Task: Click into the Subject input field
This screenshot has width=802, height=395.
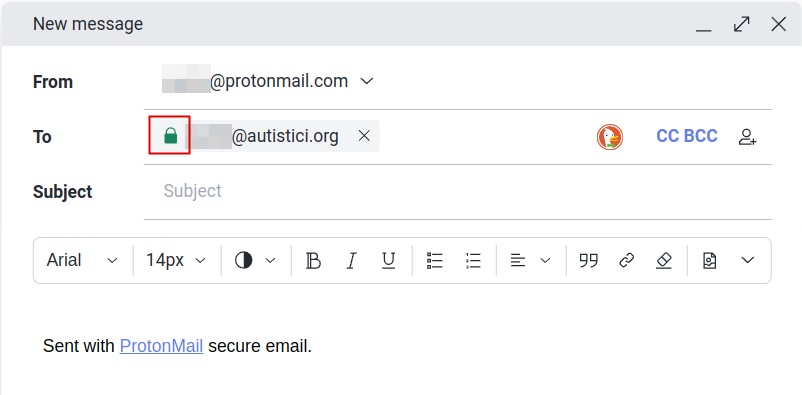Action: [457, 191]
